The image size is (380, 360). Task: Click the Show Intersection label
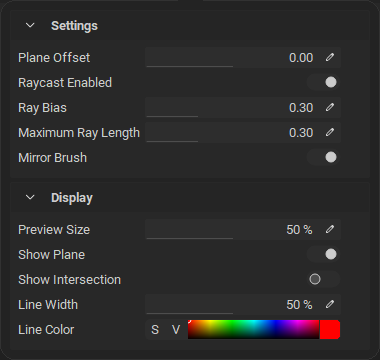click(x=69, y=280)
